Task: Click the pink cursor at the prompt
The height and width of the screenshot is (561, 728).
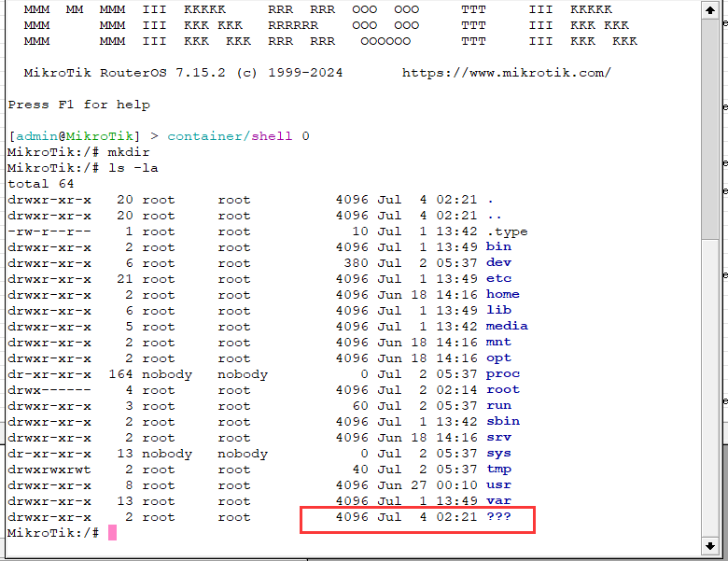Action: coord(112,533)
